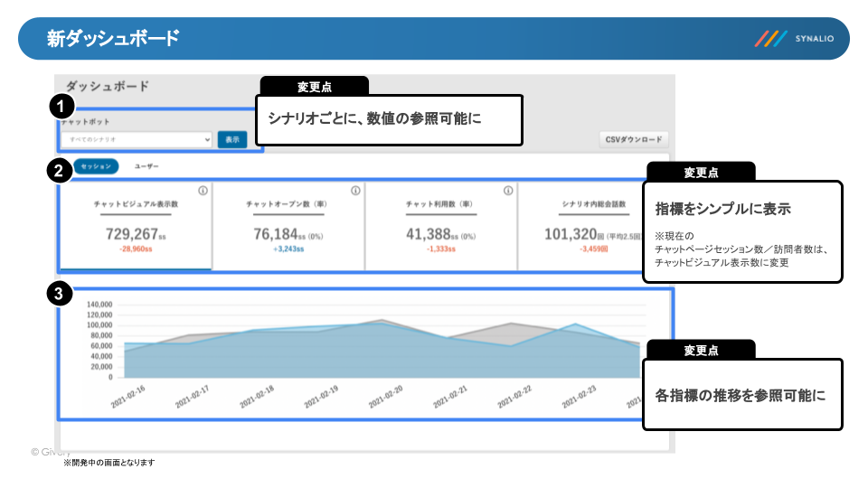Click the 140,000 y-axis label on chart
The height and width of the screenshot is (488, 868).
coord(99,305)
